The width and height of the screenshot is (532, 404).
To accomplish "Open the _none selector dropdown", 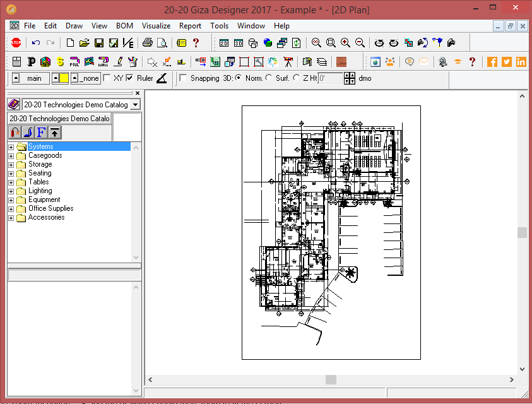I will tap(86, 78).
